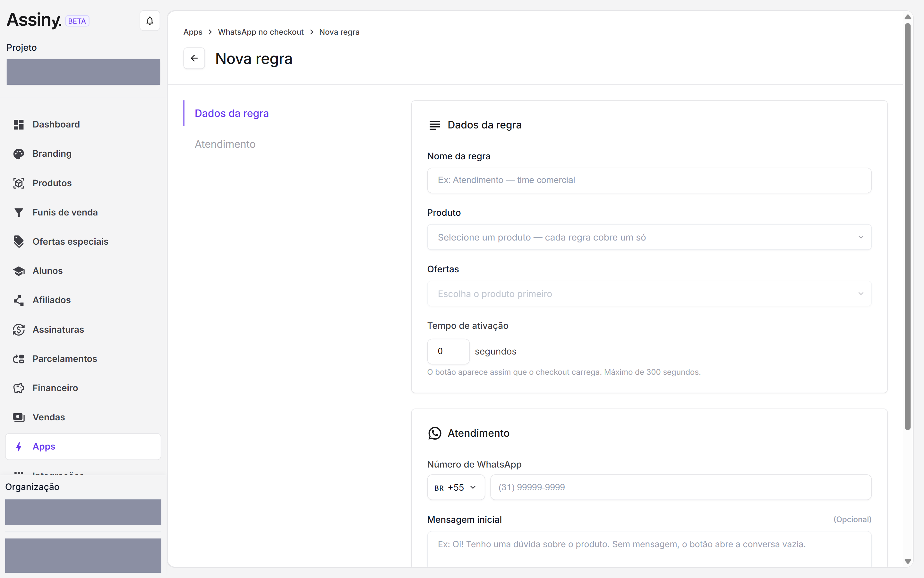Click WhatsApp no checkout breadcrumb
This screenshot has width=924, height=578.
pos(261,32)
